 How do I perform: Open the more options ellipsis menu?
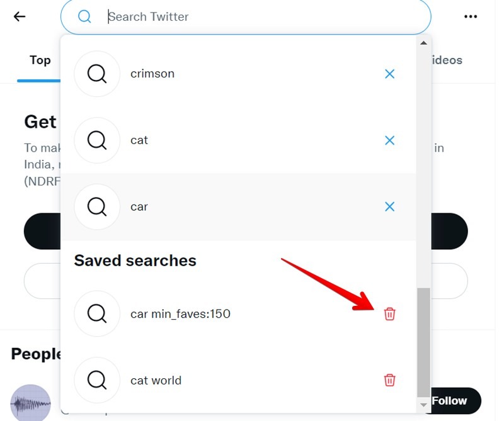coord(471,16)
